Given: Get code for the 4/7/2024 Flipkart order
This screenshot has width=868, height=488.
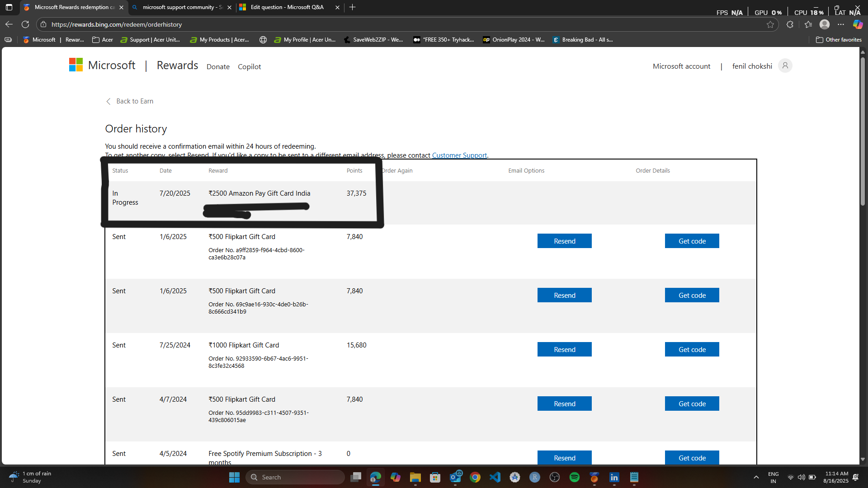Looking at the screenshot, I should point(692,404).
